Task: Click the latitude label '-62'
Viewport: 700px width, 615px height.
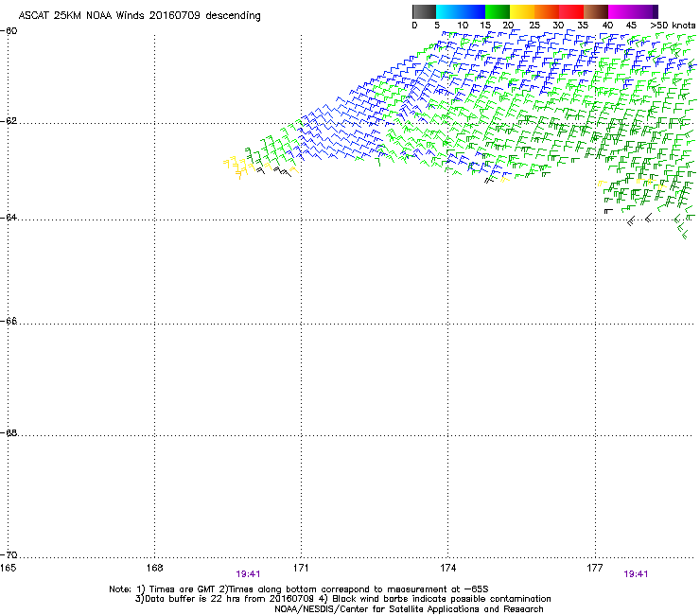Action: 9,121
